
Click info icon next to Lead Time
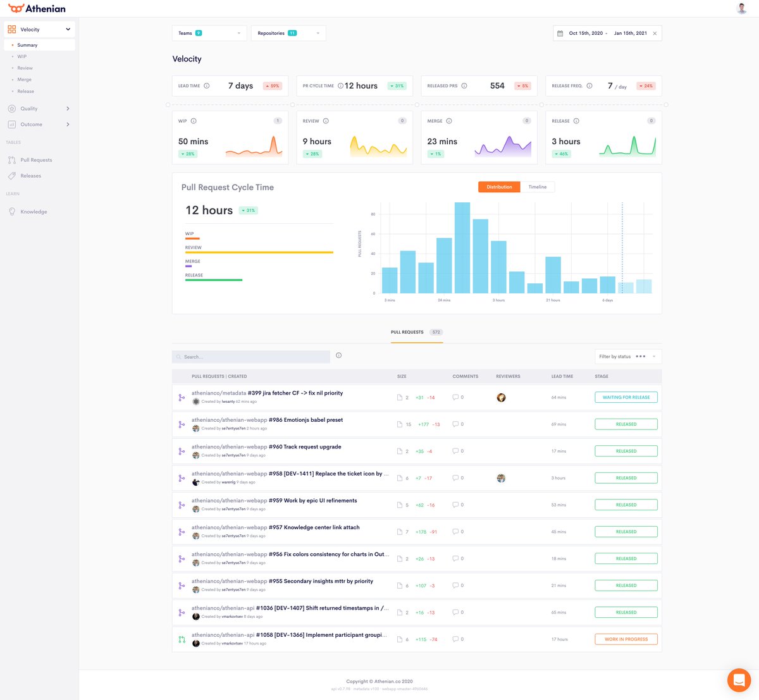(x=207, y=86)
